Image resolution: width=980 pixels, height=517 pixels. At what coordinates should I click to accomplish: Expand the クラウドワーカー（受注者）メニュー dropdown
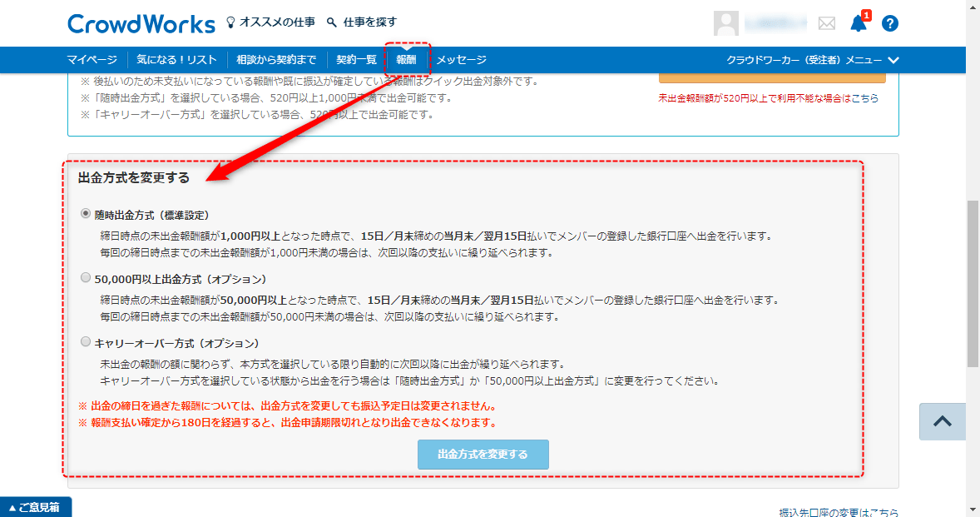[x=813, y=60]
